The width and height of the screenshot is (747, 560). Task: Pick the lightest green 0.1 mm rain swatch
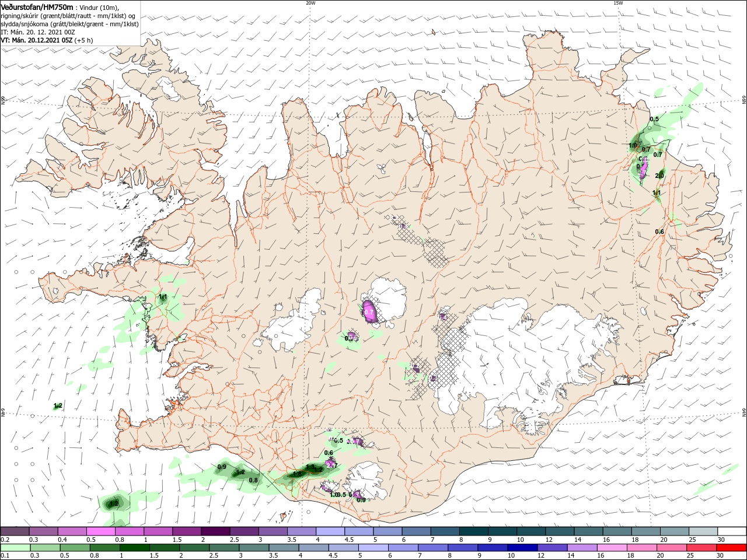15,548
